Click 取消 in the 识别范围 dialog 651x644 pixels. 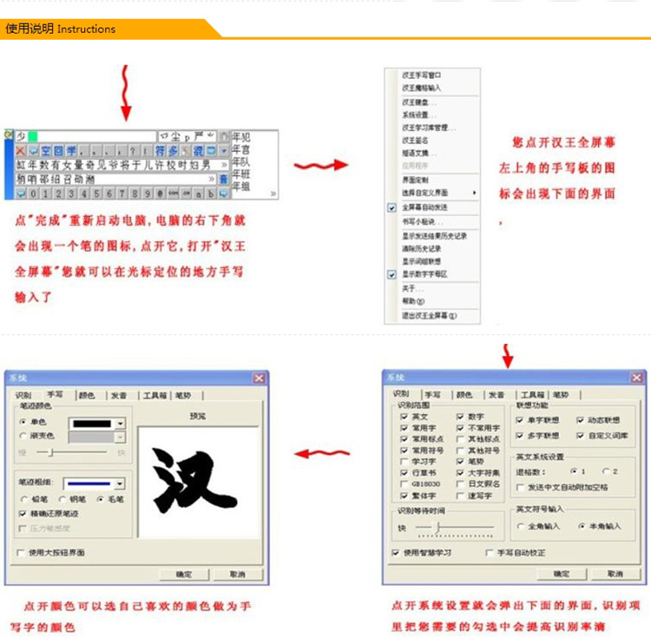615,574
